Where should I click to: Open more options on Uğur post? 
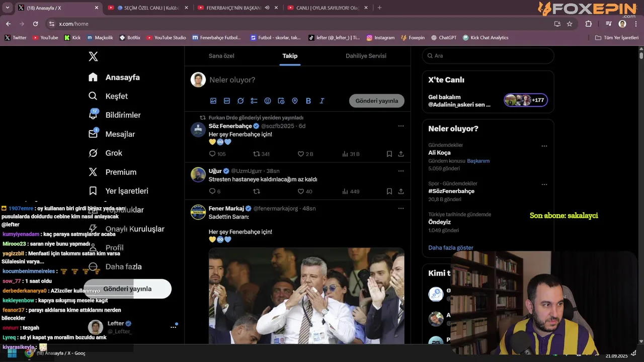(x=401, y=171)
